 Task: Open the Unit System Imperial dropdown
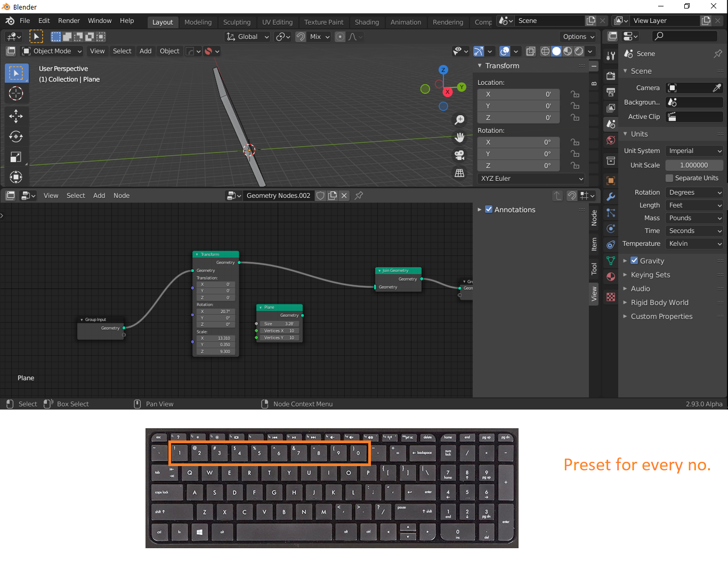pos(694,151)
